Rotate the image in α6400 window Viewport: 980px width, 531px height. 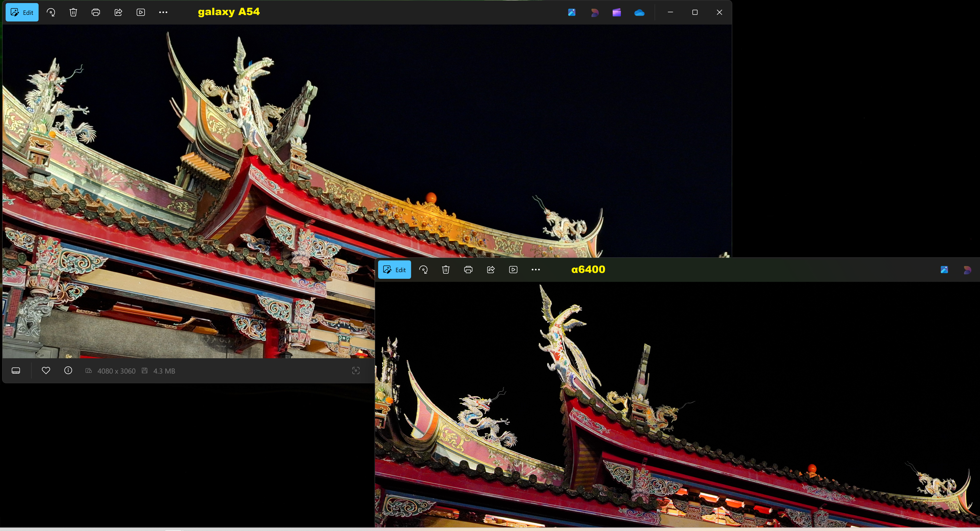423,270
